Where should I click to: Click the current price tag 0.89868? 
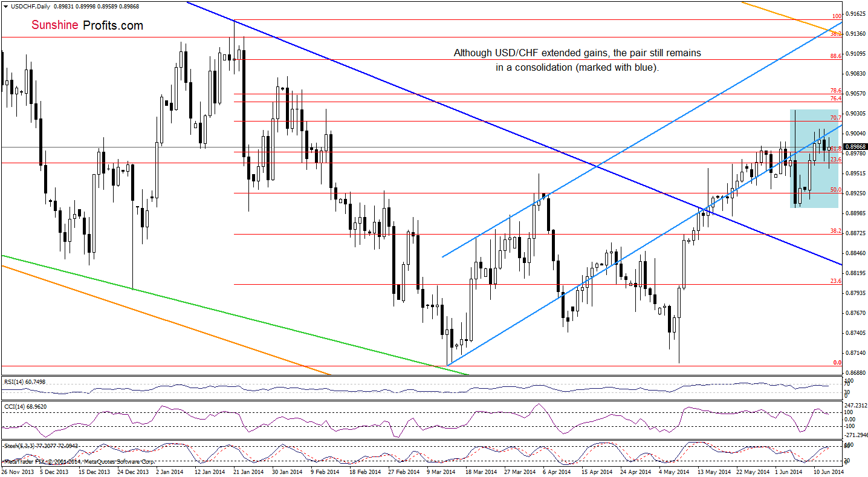[855, 146]
